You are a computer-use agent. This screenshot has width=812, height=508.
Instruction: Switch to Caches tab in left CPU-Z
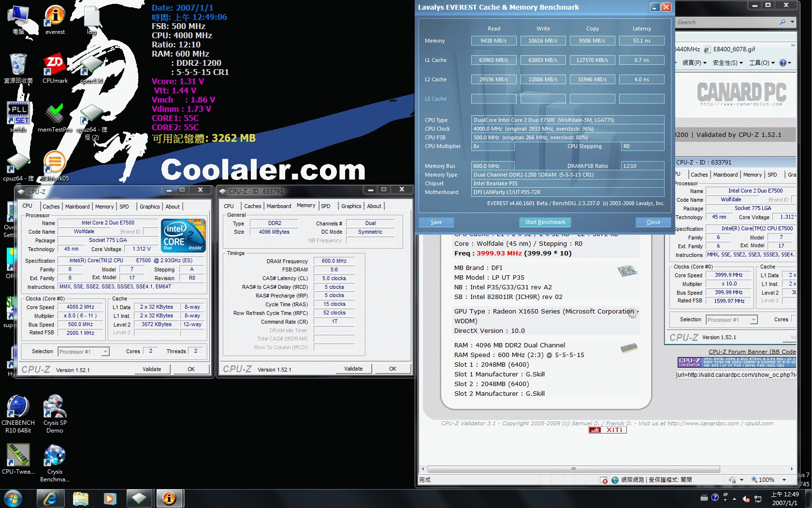[x=51, y=207]
